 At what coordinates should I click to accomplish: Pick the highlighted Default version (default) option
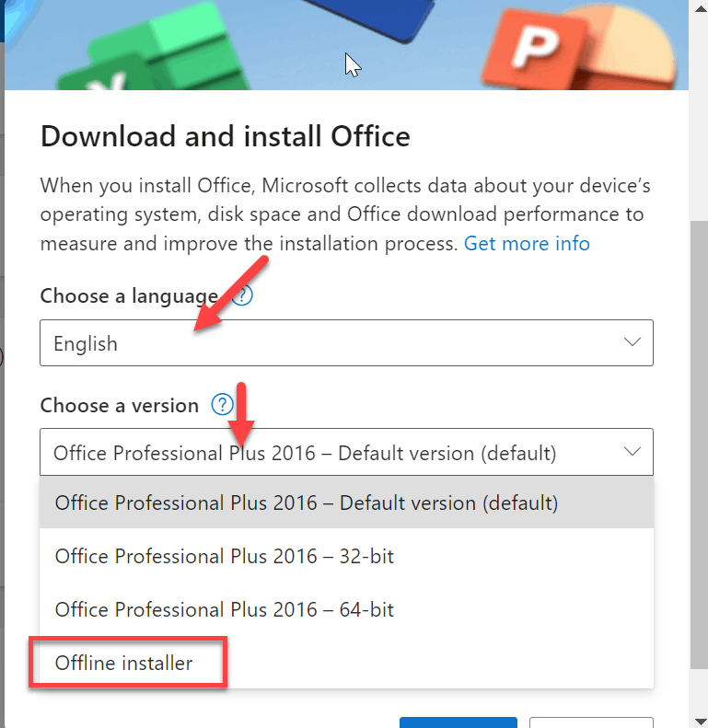346,503
